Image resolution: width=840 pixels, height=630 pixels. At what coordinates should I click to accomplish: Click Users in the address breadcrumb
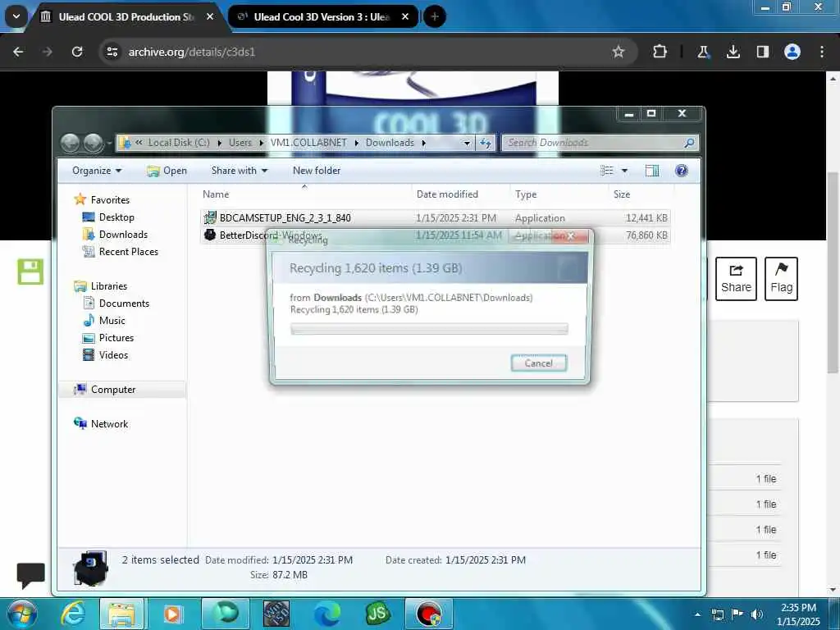pos(240,143)
